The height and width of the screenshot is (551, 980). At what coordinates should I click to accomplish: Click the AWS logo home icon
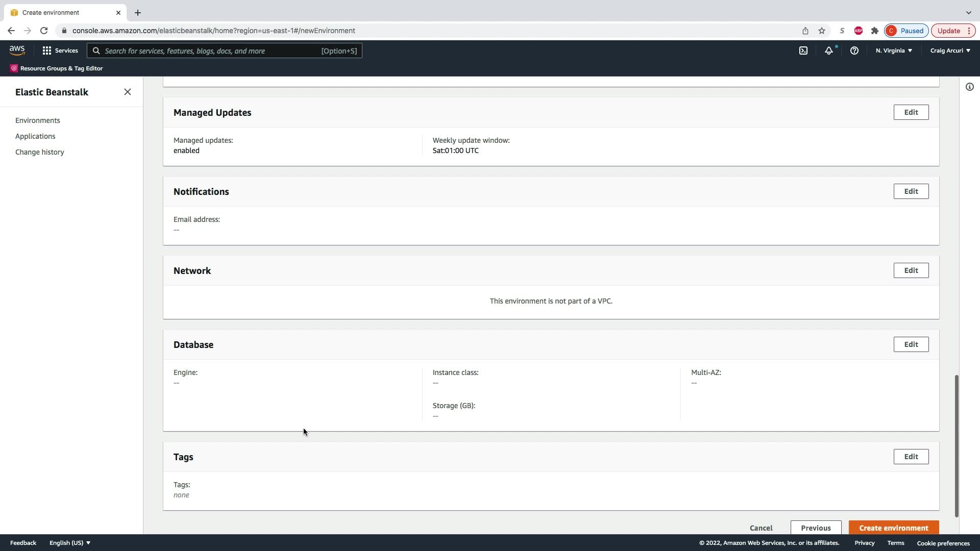17,50
